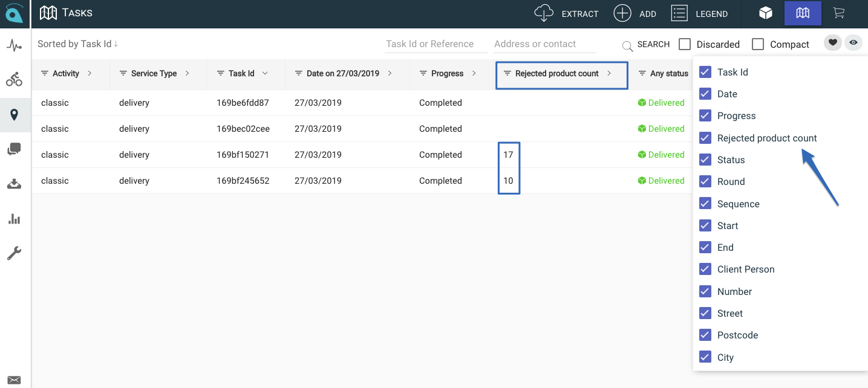The image size is (868, 388).
Task: Click the heart favorites icon
Action: [833, 42]
